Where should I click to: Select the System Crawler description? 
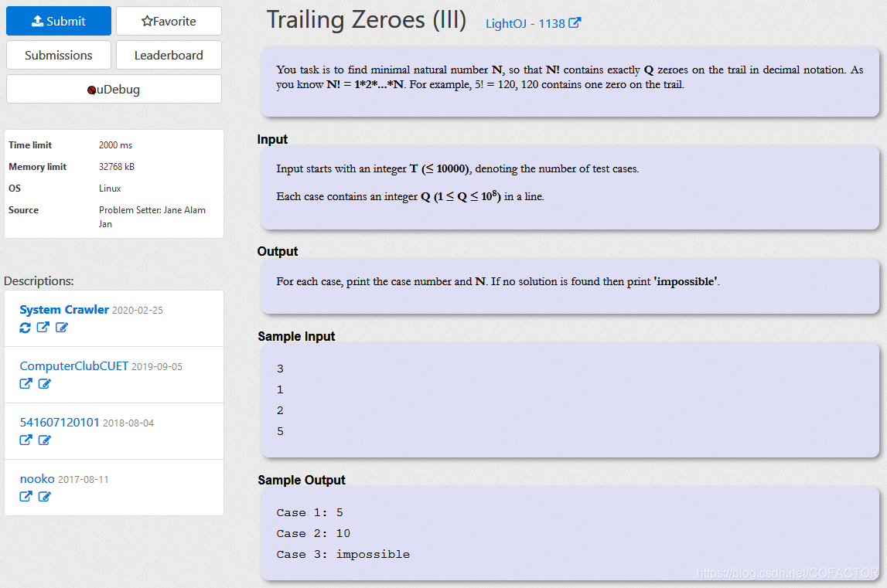click(64, 309)
